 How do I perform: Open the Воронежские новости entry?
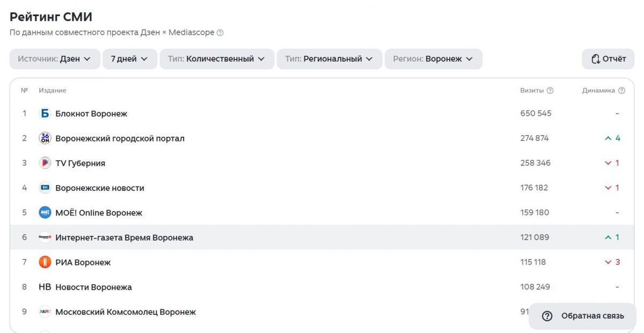tap(322, 188)
